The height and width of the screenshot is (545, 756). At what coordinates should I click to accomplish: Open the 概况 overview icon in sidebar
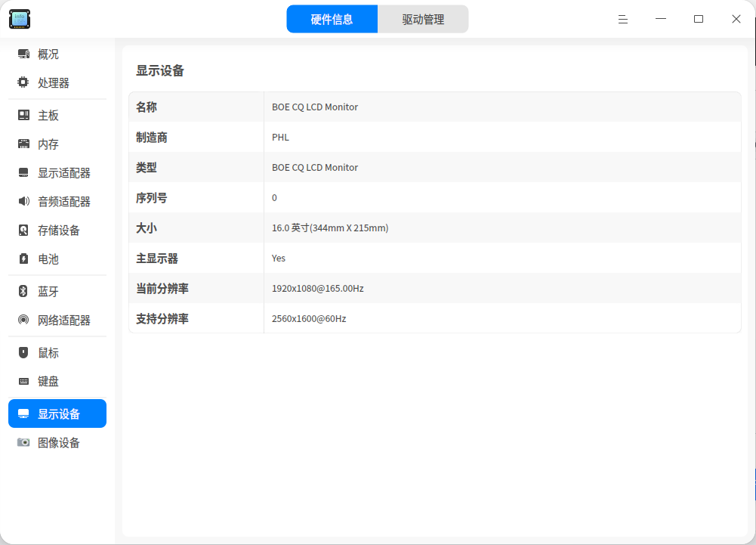pos(23,54)
